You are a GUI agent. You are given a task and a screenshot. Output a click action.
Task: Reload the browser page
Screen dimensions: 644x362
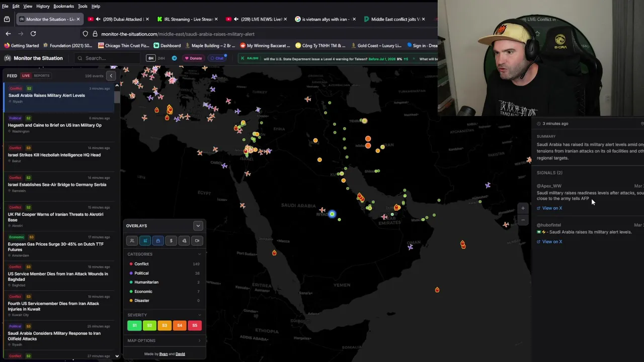(33, 34)
